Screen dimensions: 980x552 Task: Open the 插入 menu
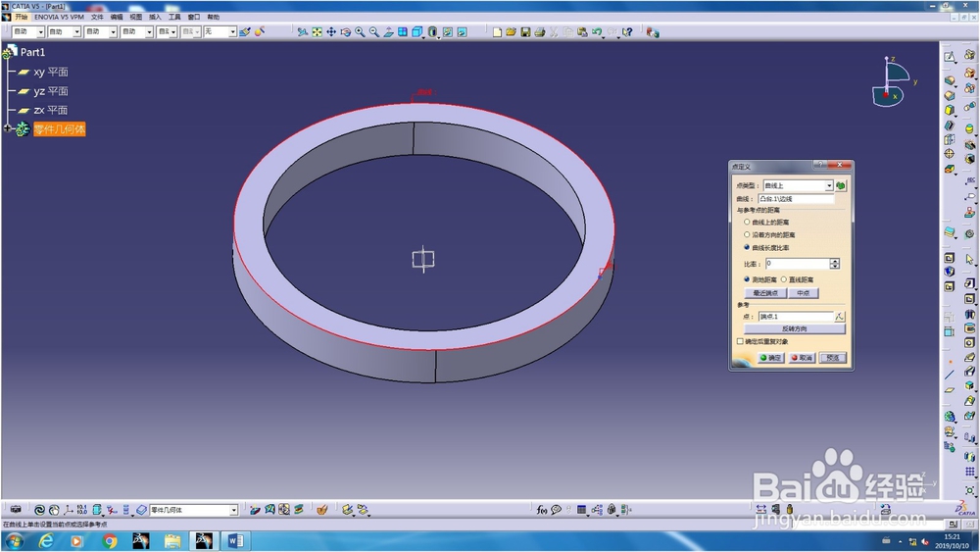click(155, 17)
